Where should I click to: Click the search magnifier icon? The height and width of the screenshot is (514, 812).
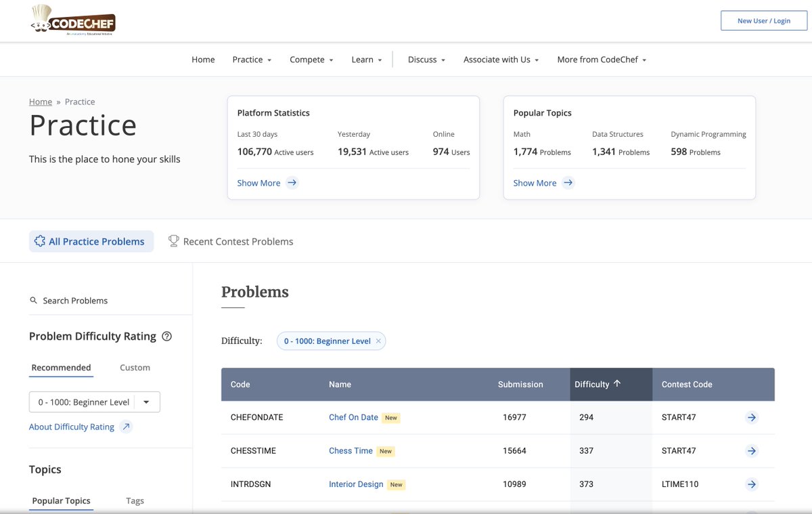tap(34, 300)
